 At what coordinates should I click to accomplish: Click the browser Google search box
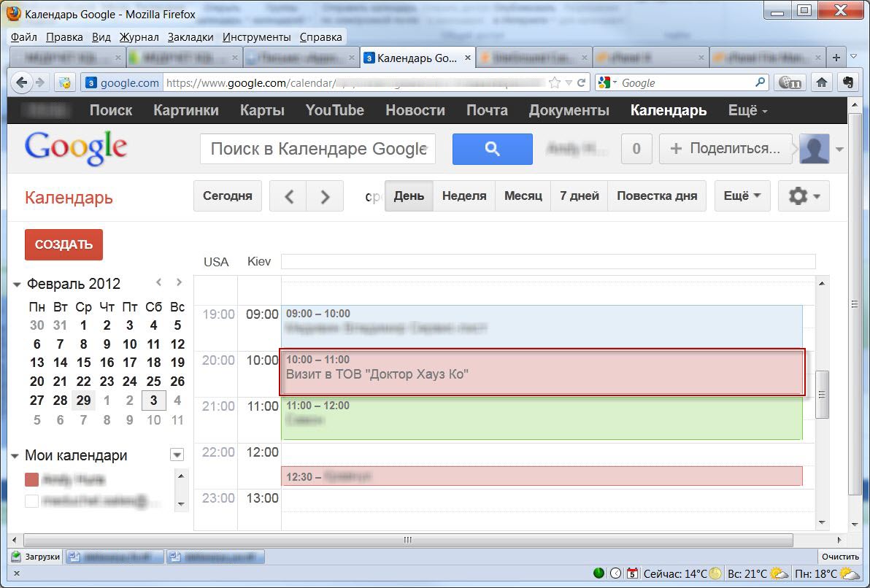click(x=687, y=82)
